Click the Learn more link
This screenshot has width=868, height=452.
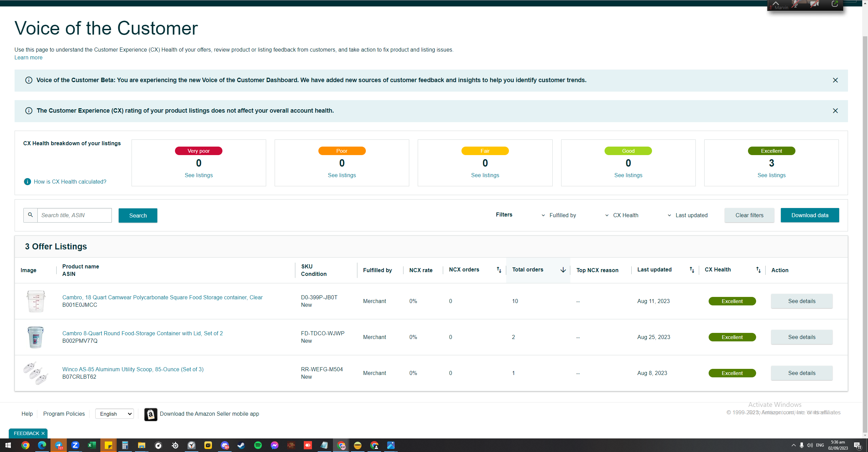click(28, 58)
